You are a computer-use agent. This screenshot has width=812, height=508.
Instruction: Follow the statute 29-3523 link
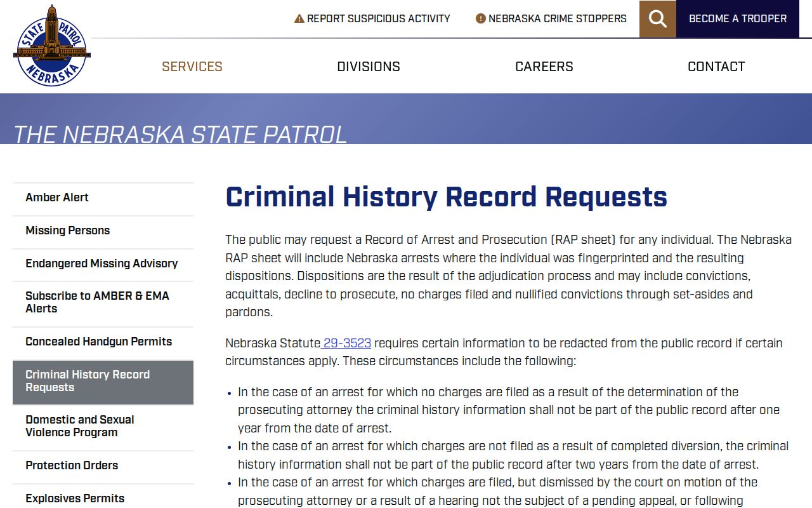[346, 344]
